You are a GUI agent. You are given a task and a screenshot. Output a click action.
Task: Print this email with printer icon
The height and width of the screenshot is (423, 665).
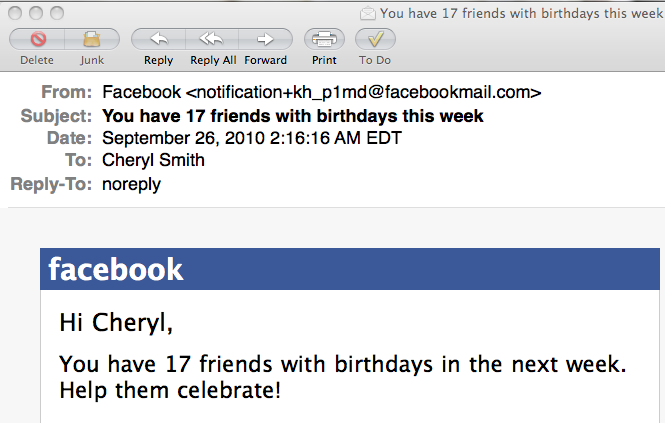coord(324,40)
